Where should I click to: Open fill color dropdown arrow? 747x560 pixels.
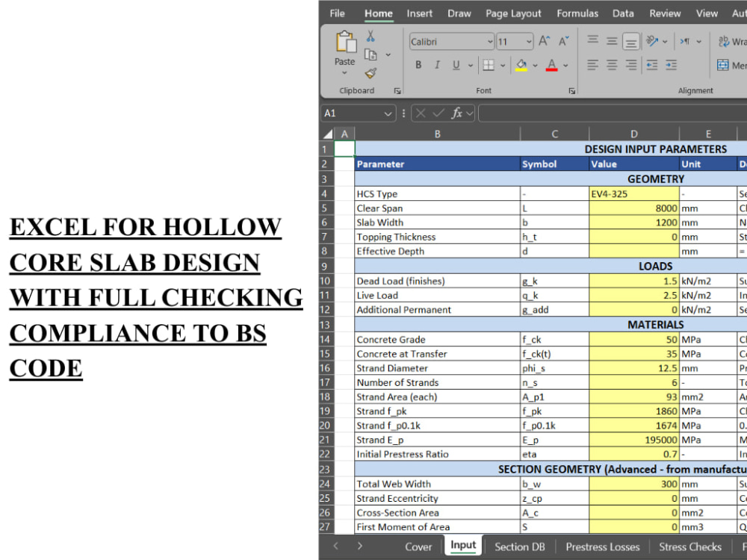[535, 66]
